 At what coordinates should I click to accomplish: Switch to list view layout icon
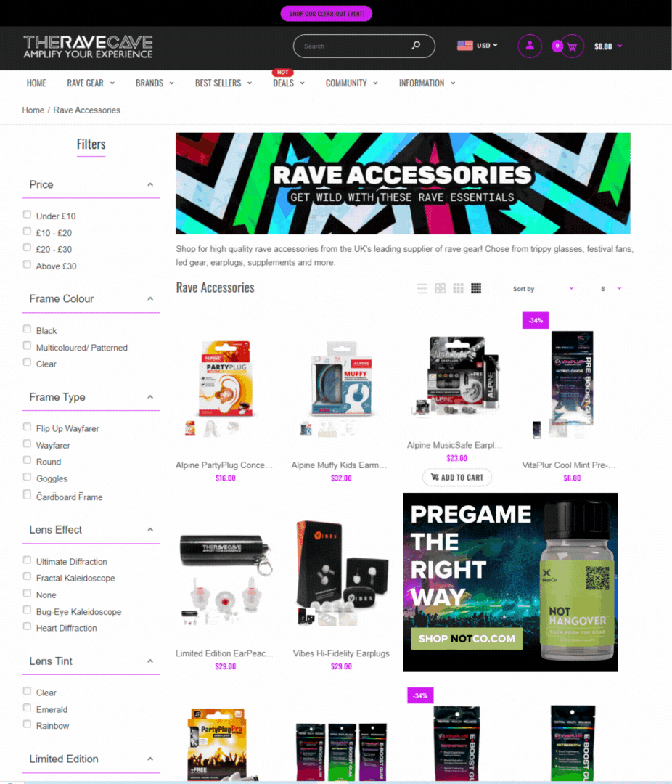click(422, 288)
